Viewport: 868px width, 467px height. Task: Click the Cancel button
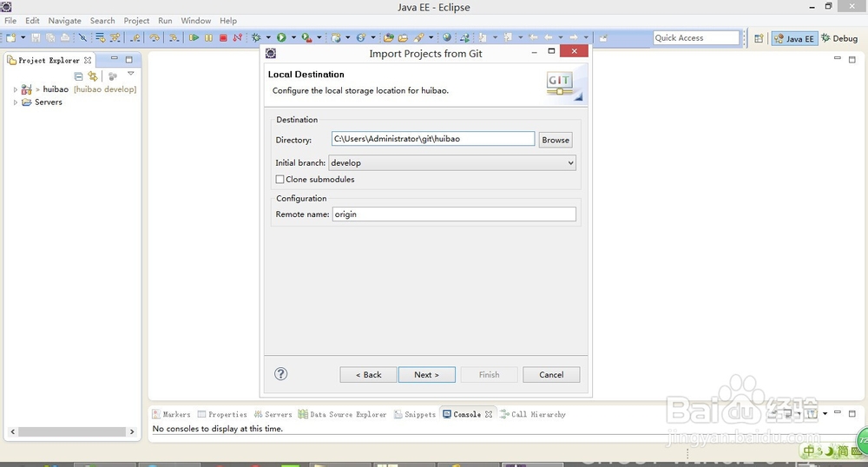click(551, 375)
